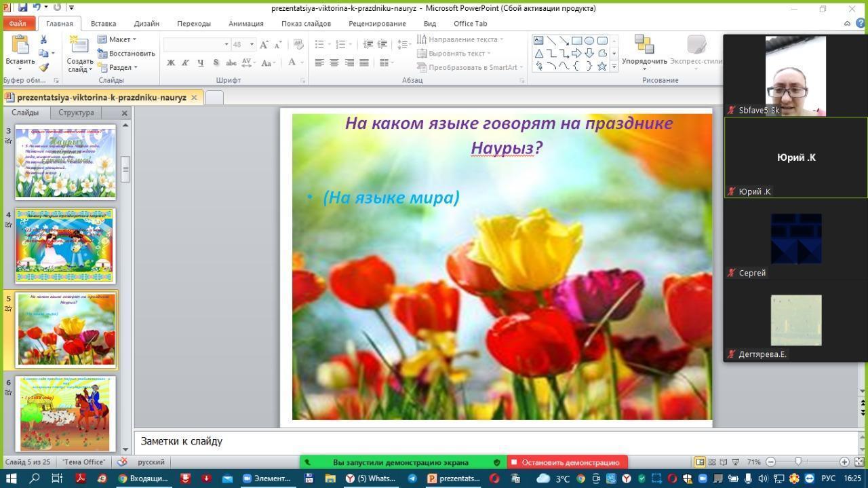This screenshot has height=488, width=868.
Task: Switch to slide sorter view
Action: tap(711, 462)
